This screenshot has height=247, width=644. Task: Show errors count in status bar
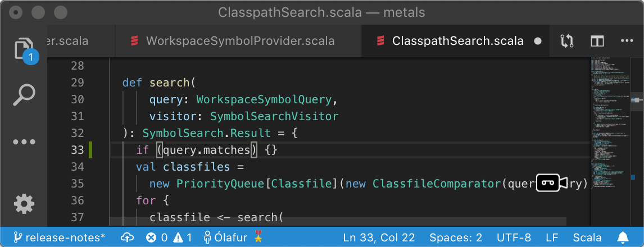point(157,237)
